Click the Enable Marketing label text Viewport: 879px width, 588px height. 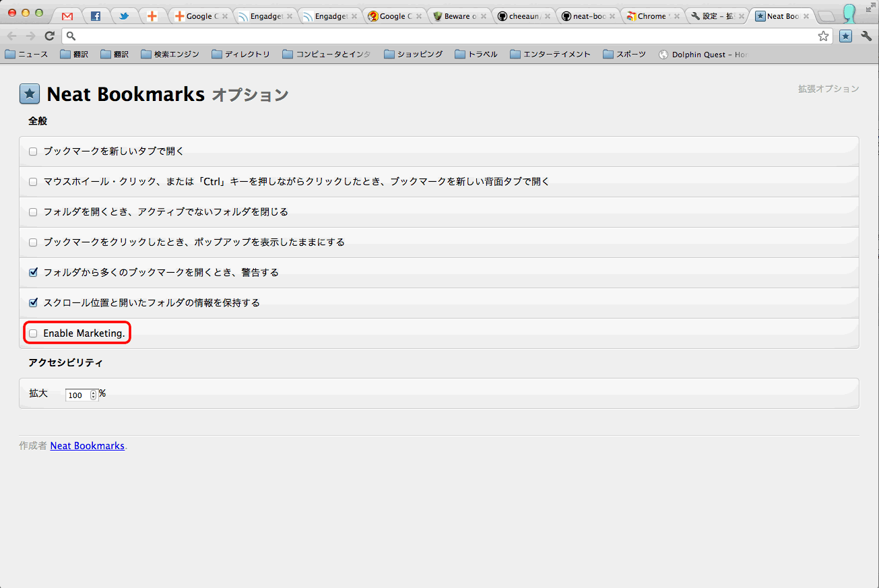coord(84,333)
